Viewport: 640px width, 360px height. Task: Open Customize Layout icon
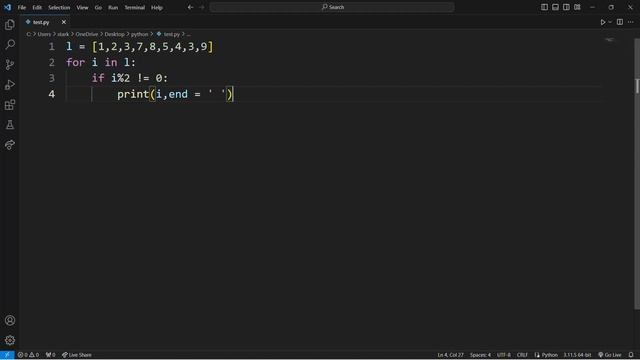577,7
